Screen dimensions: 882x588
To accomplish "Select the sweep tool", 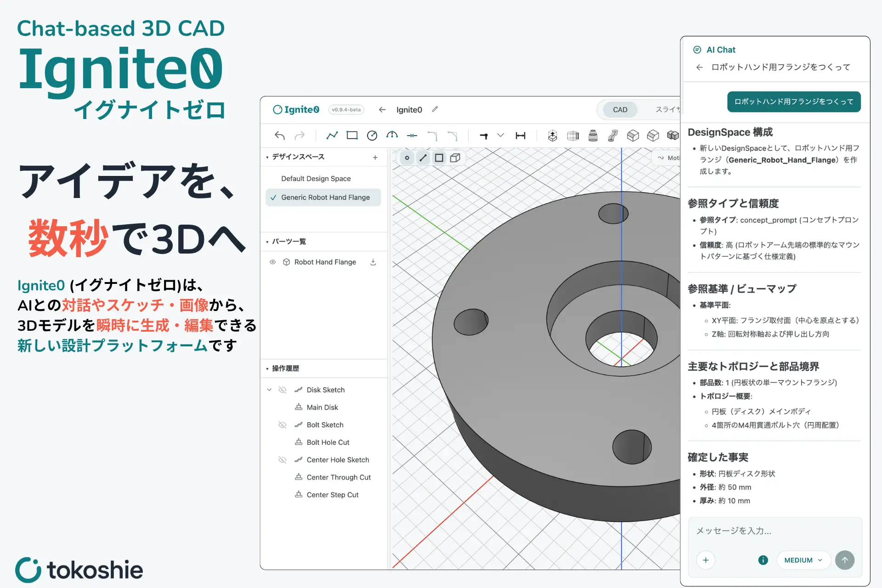I will pyautogui.click(x=613, y=136).
